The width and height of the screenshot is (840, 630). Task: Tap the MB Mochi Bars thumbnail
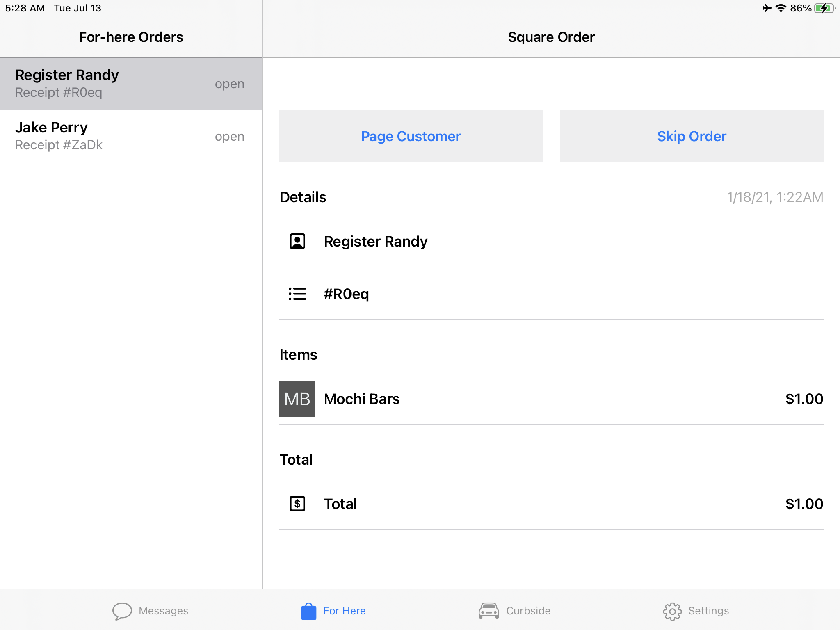[x=297, y=399]
